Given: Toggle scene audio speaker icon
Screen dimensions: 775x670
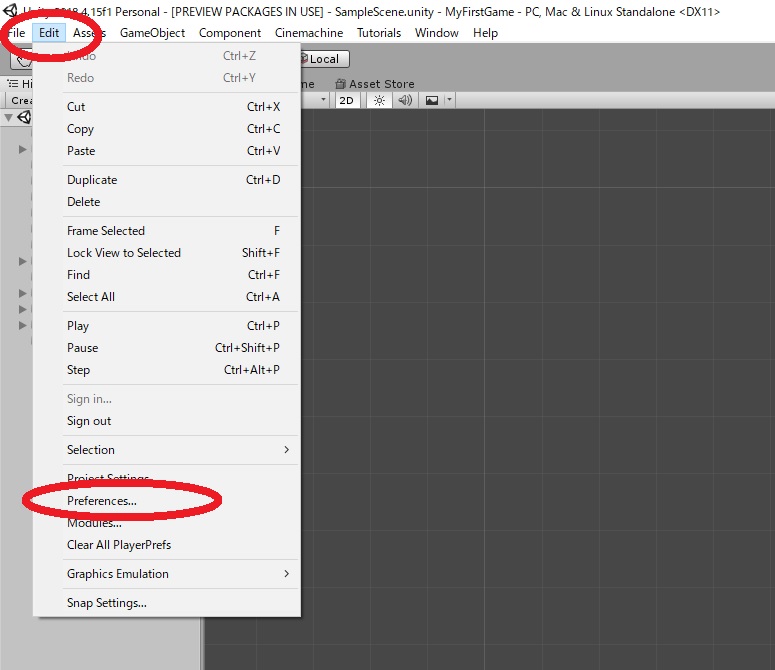Looking at the screenshot, I should click(405, 100).
